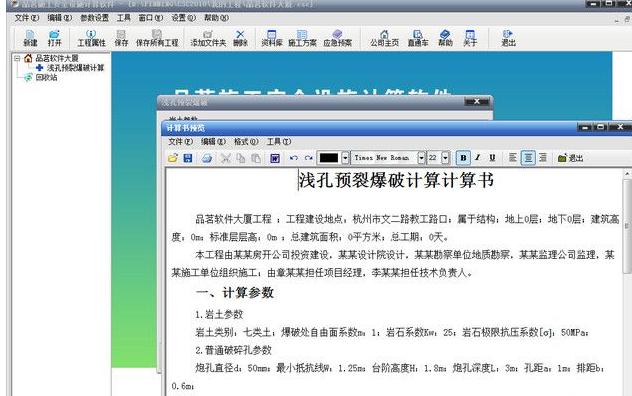Select 回收站 recycle bin tree item
632x396 pixels.
[x=46, y=77]
